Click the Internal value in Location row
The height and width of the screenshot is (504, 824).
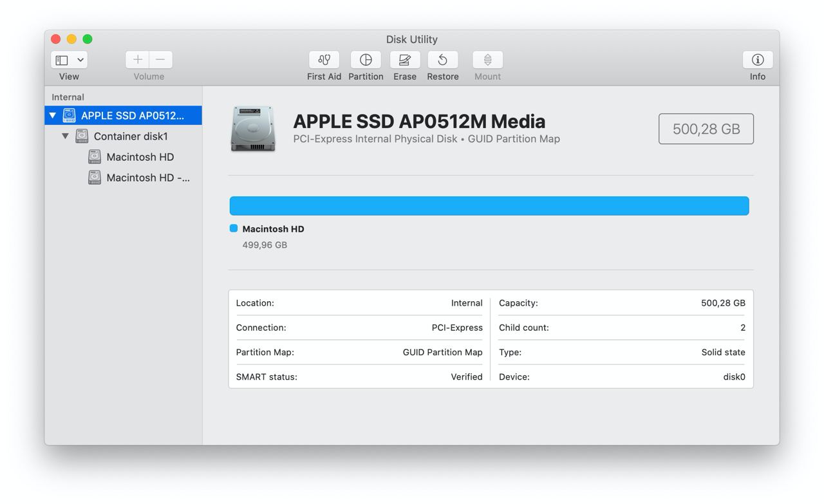click(x=467, y=303)
